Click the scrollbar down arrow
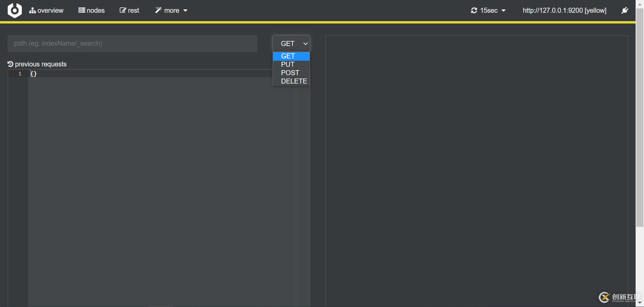Screen dimensions: 644x307 (640, 303)
